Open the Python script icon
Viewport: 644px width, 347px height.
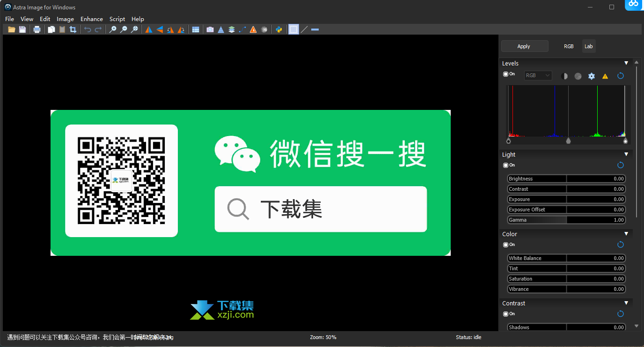279,29
